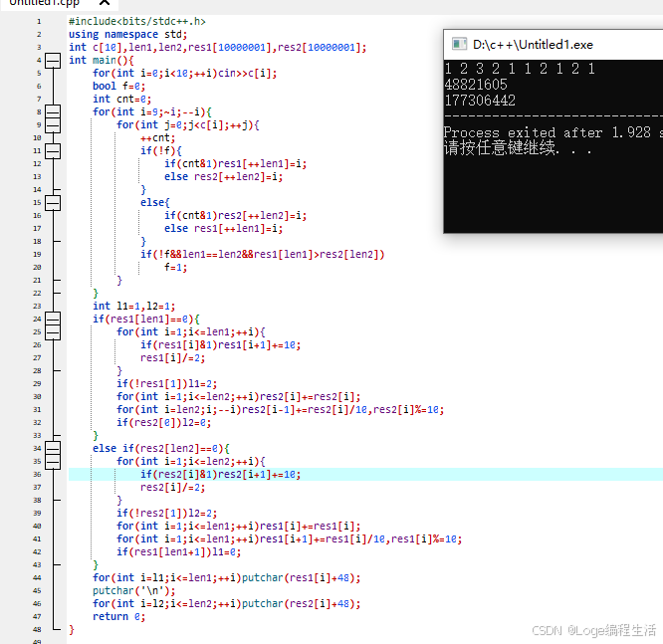Image resolution: width=663 pixels, height=644 pixels.
Task: Click 'putchar(res1[i]+48);' output loop line
Action: click(x=227, y=578)
